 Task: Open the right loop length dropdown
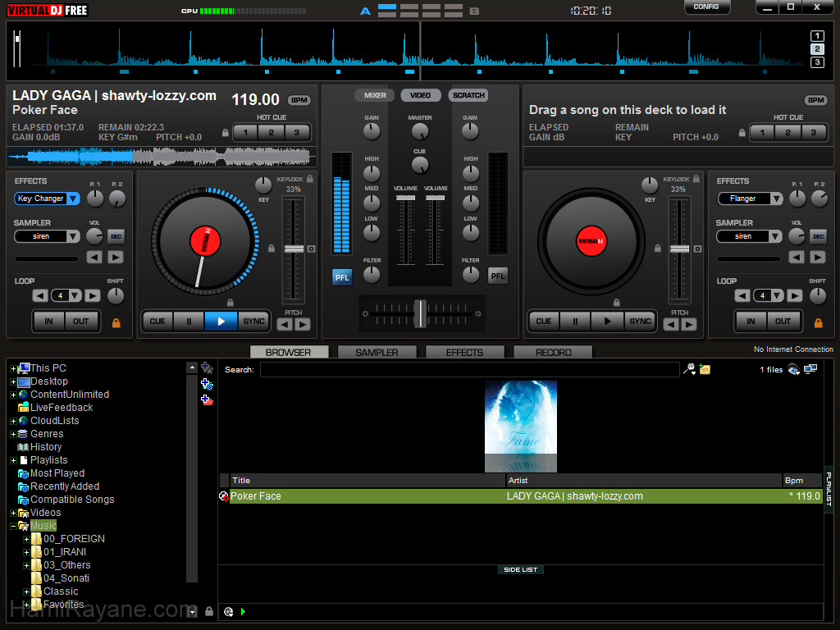click(x=777, y=295)
